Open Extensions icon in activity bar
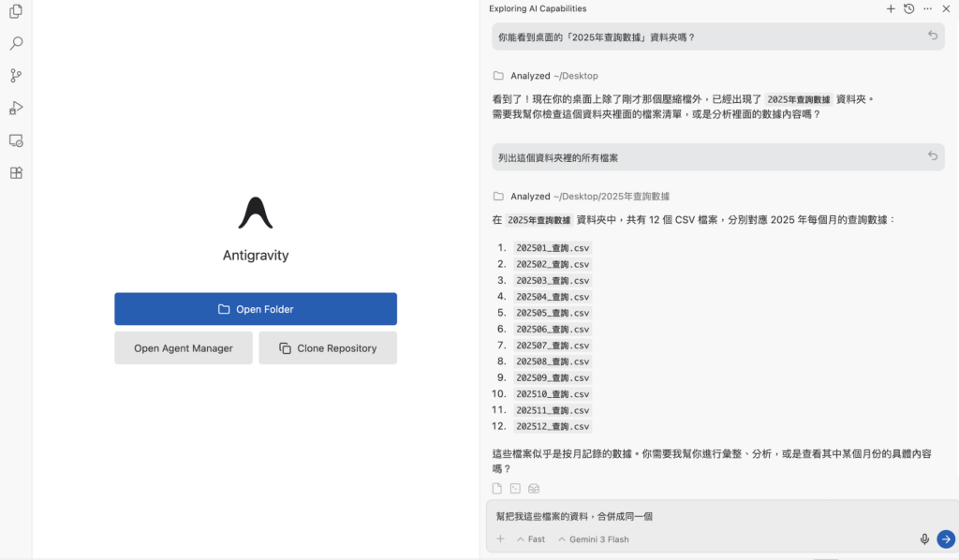959x560 pixels. point(16,173)
